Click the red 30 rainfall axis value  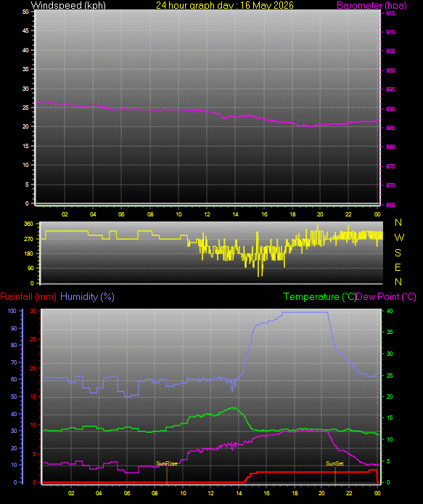pos(33,311)
